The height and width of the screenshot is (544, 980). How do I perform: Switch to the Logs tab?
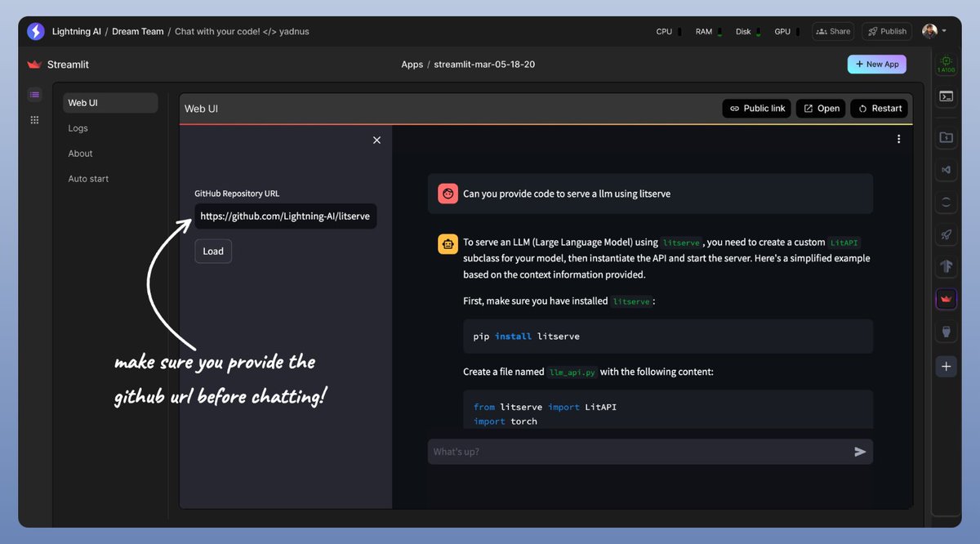[78, 127]
